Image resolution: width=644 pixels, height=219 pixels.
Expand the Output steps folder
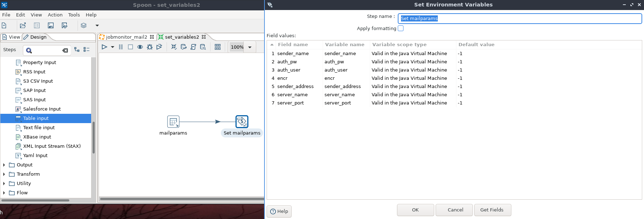tap(4, 165)
